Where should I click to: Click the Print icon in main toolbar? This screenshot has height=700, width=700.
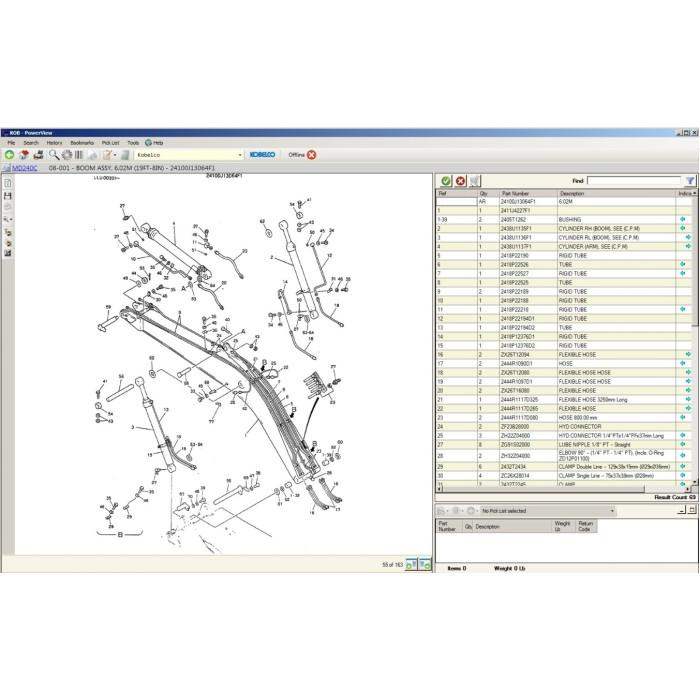pyautogui.click(x=38, y=155)
